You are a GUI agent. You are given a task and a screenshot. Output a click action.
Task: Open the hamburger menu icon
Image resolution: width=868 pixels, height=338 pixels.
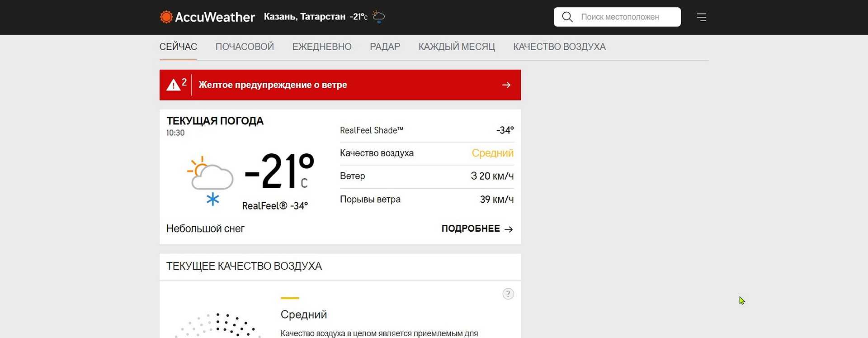(701, 17)
